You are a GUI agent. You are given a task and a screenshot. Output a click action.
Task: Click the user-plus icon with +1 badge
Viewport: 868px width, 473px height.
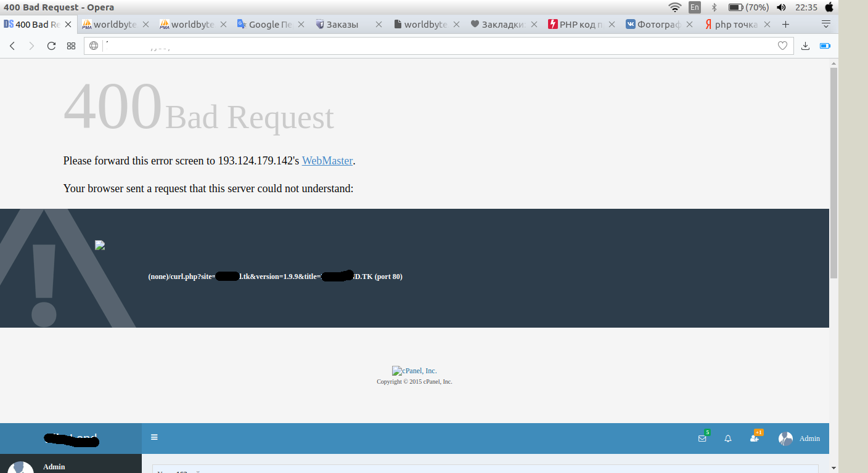pos(754,438)
